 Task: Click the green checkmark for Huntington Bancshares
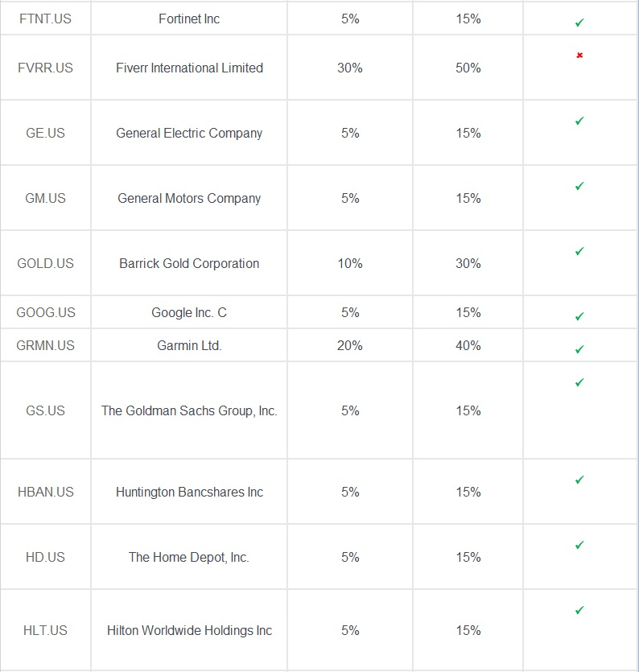point(579,480)
